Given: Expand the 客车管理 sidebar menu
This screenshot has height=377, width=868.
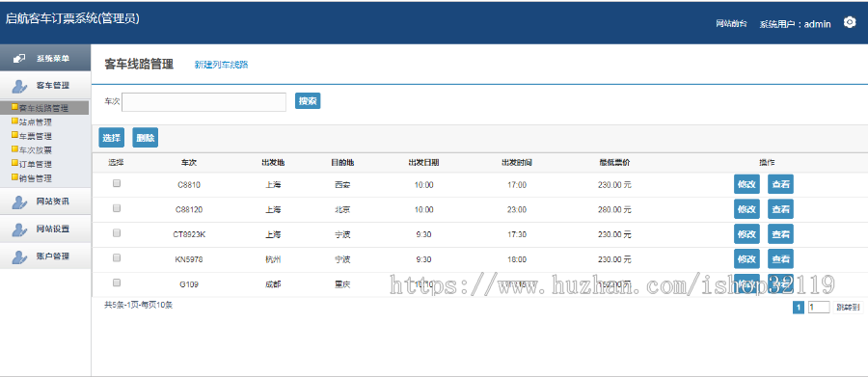Looking at the screenshot, I should 45,86.
